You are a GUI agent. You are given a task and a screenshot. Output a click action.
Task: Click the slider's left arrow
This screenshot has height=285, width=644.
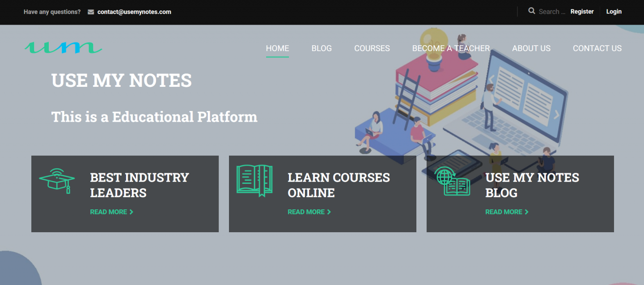491,80
